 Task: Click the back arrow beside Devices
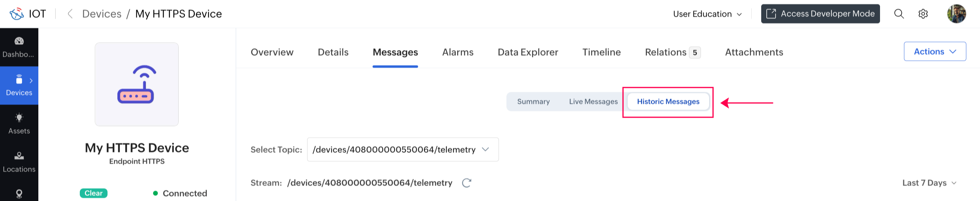tap(70, 14)
